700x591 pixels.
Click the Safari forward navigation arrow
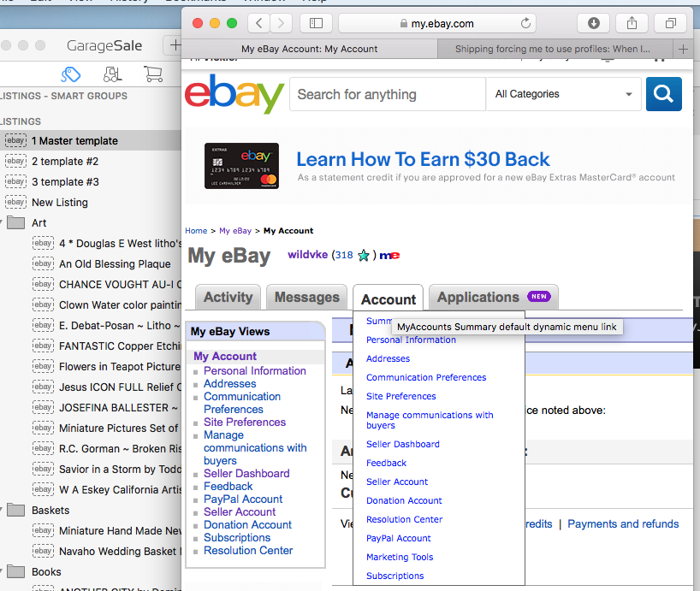coord(281,23)
